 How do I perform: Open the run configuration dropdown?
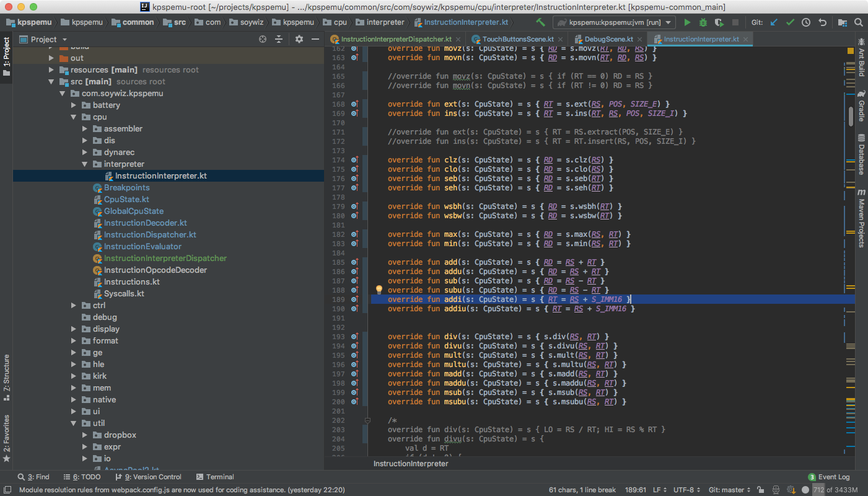614,22
